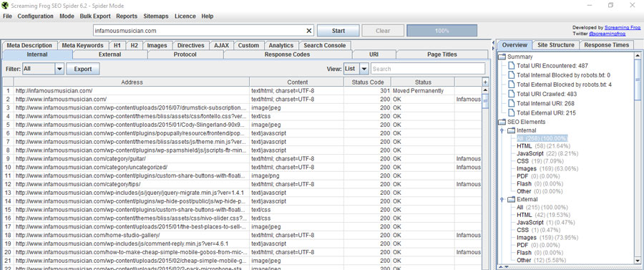Click the Start crawl button
644x270 pixels.
click(x=338, y=31)
